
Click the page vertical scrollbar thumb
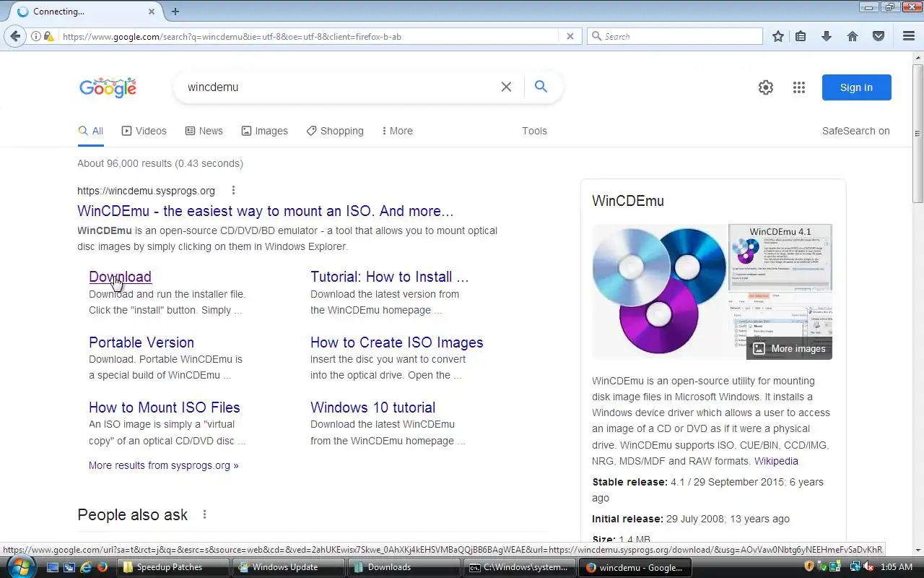tap(918, 132)
